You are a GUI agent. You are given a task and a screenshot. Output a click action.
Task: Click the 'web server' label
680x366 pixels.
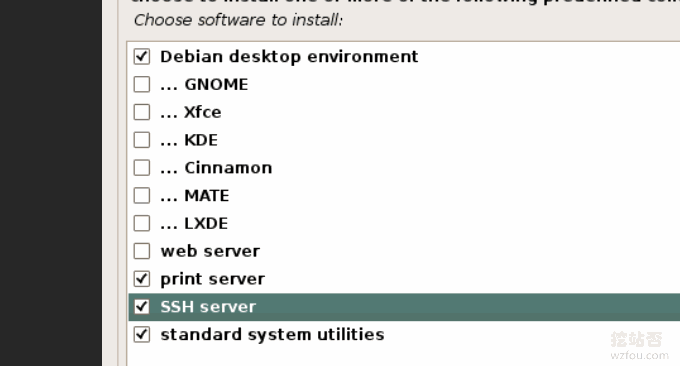210,251
